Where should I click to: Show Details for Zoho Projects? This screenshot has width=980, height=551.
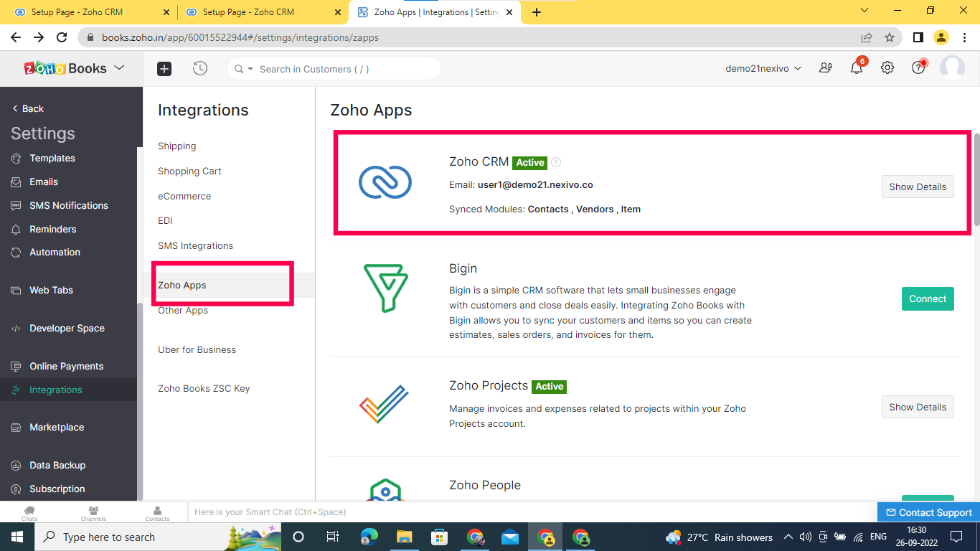[x=918, y=407]
